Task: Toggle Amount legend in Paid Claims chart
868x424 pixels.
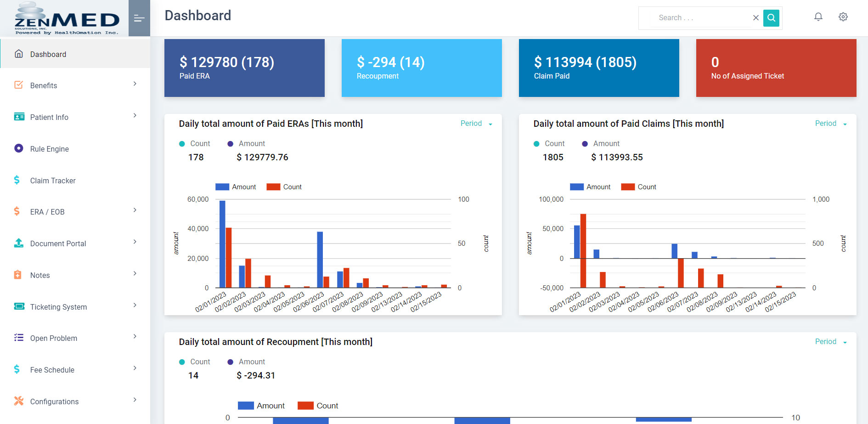Action: point(590,187)
